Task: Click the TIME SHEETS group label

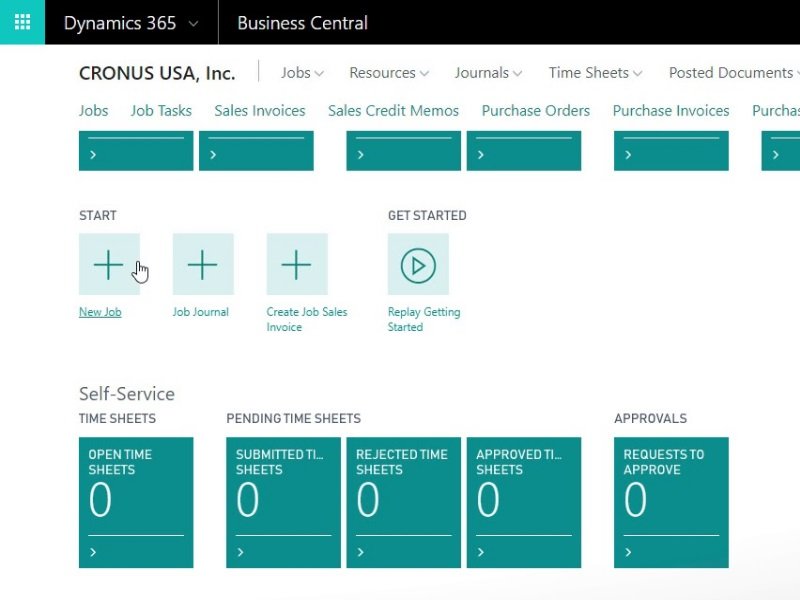Action: pos(117,418)
